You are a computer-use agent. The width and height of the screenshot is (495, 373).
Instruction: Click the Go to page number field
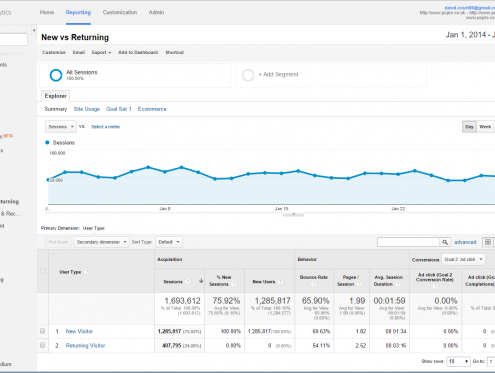[x=491, y=361]
